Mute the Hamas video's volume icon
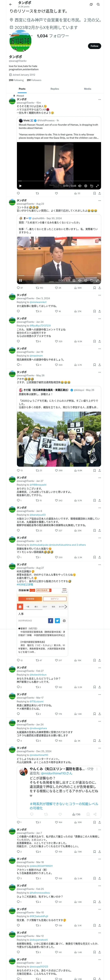Screen dimensions: 110x980 click(80, 186)
